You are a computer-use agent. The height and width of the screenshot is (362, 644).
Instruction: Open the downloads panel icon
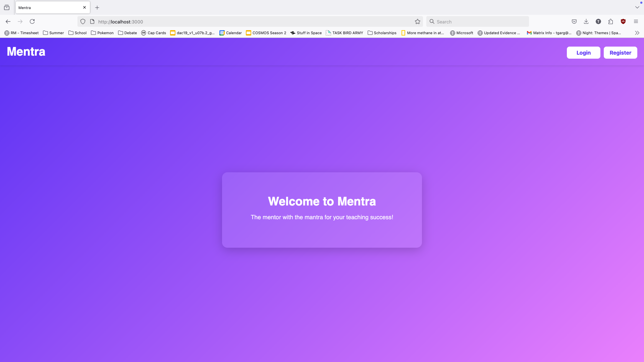pos(586,21)
